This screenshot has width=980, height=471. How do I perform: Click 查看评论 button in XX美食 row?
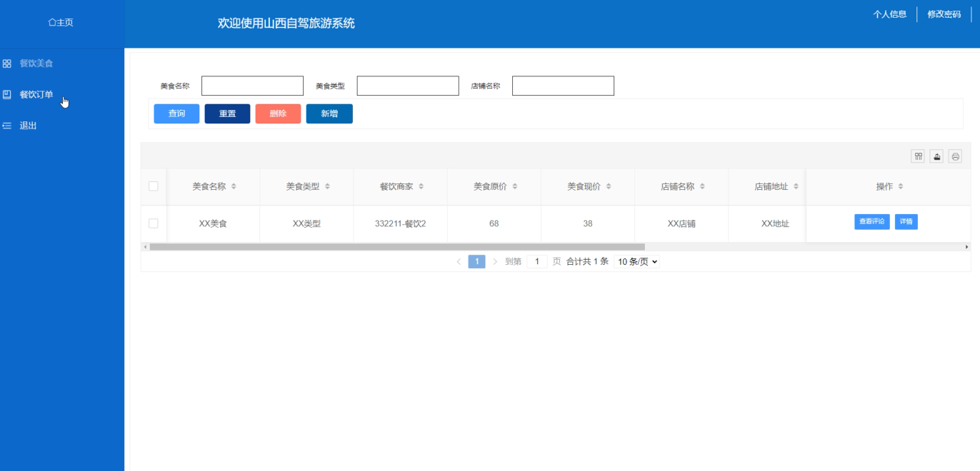872,222
